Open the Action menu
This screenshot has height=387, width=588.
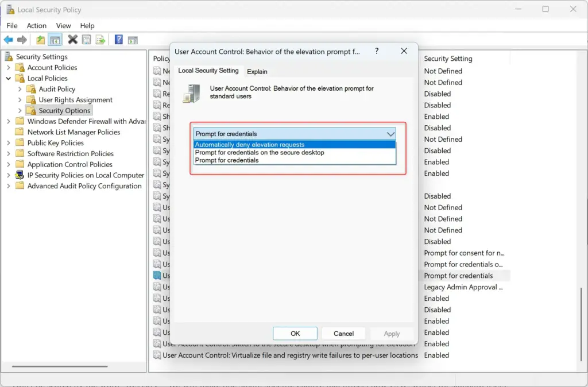tap(37, 25)
